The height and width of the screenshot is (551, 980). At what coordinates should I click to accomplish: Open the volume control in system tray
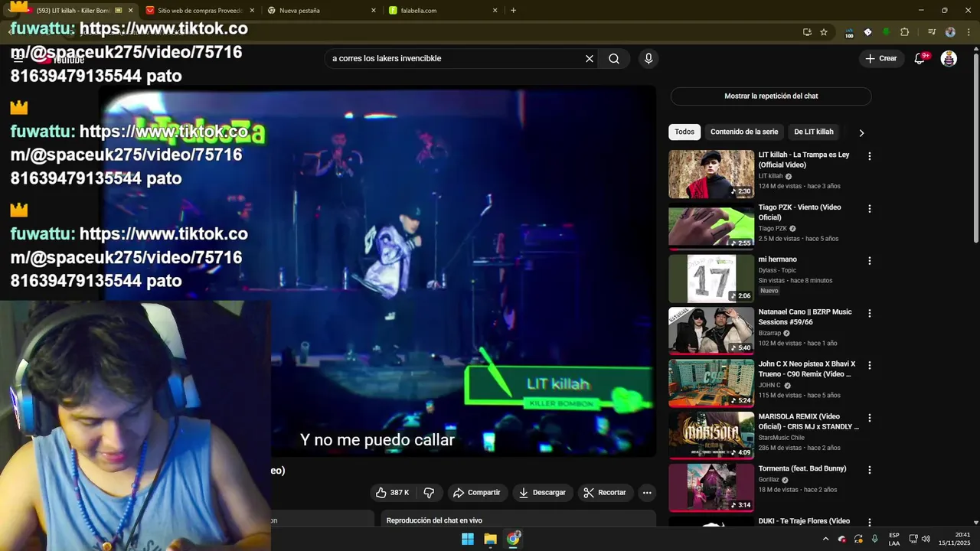(926, 540)
